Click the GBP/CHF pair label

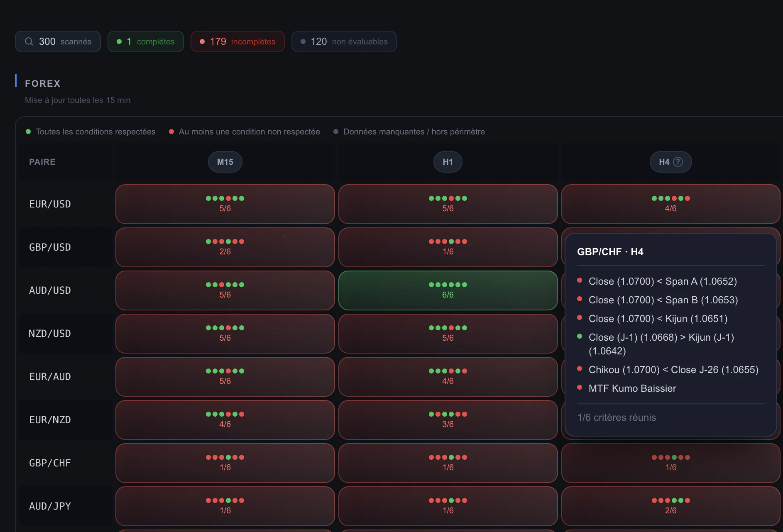click(x=50, y=463)
